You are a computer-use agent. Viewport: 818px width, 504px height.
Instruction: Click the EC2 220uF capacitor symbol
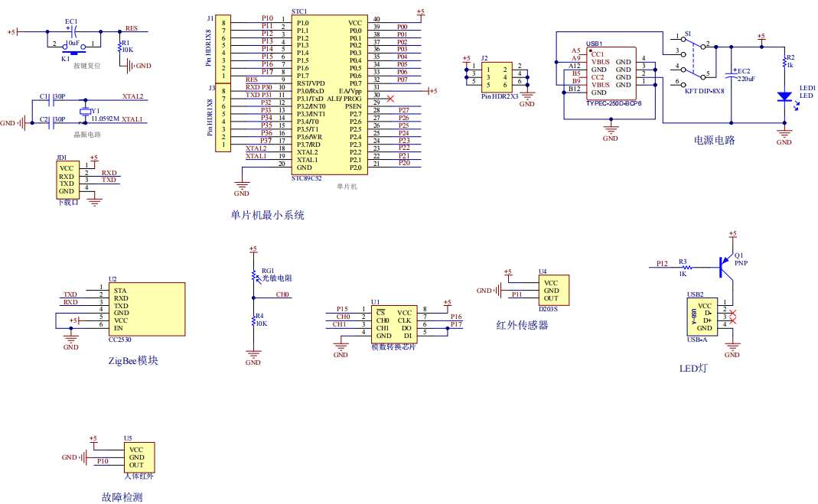coord(732,75)
